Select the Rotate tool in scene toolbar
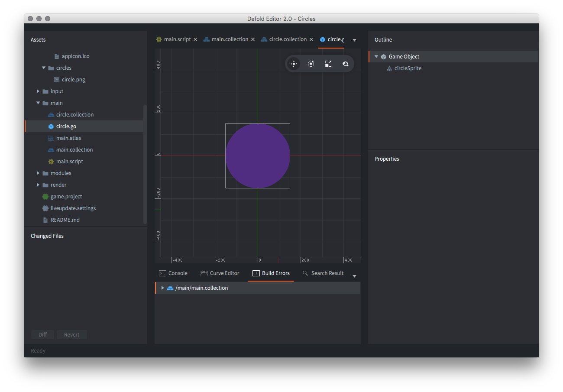563x392 pixels. [x=311, y=64]
